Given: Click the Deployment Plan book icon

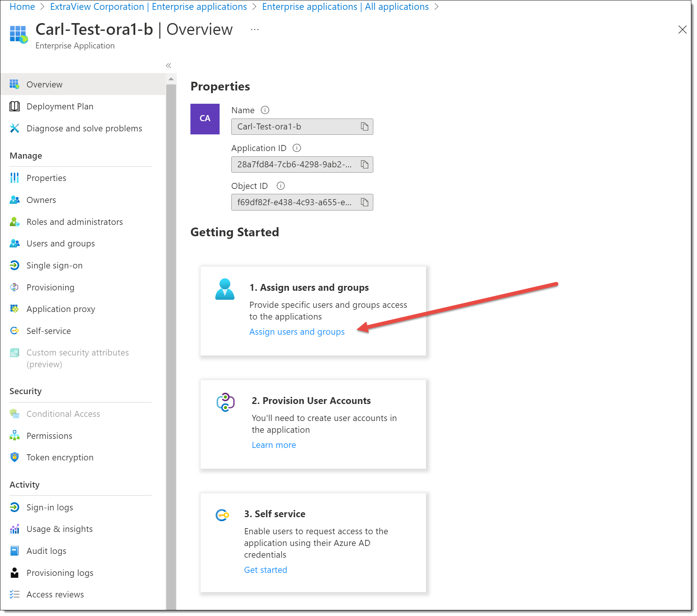Looking at the screenshot, I should [14, 106].
